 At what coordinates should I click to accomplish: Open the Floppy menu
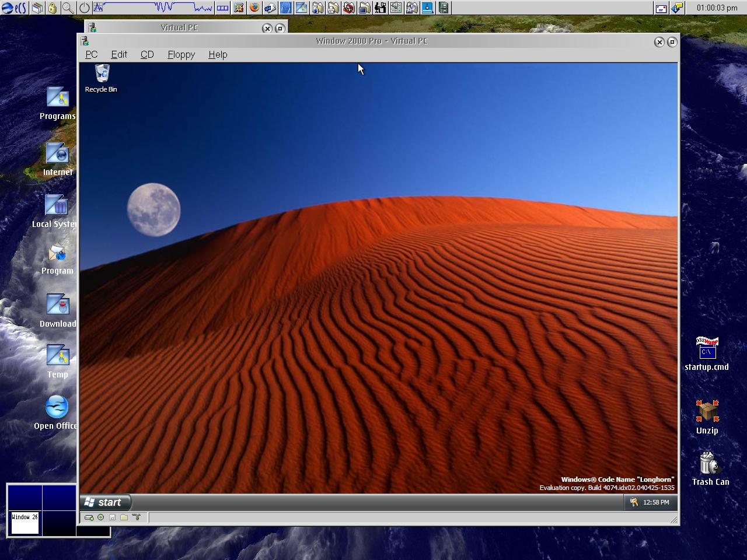[181, 54]
